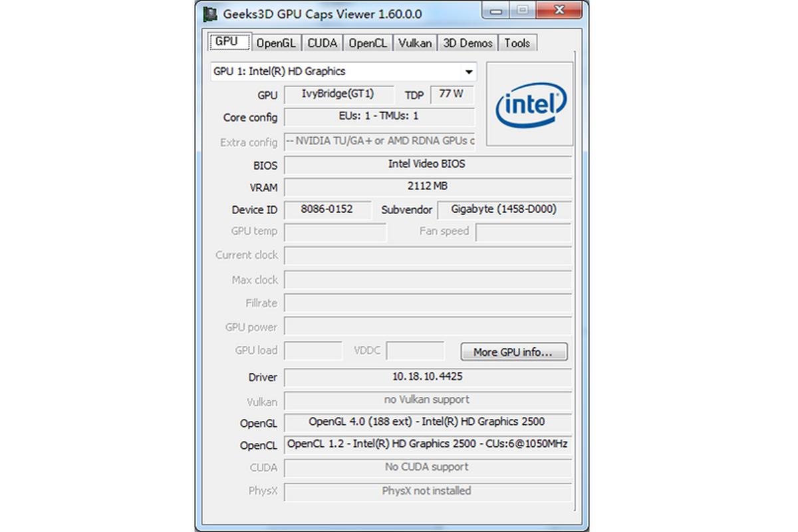Click the 'PhysX not installed' text
The height and width of the screenshot is (532, 798).
[x=427, y=491]
